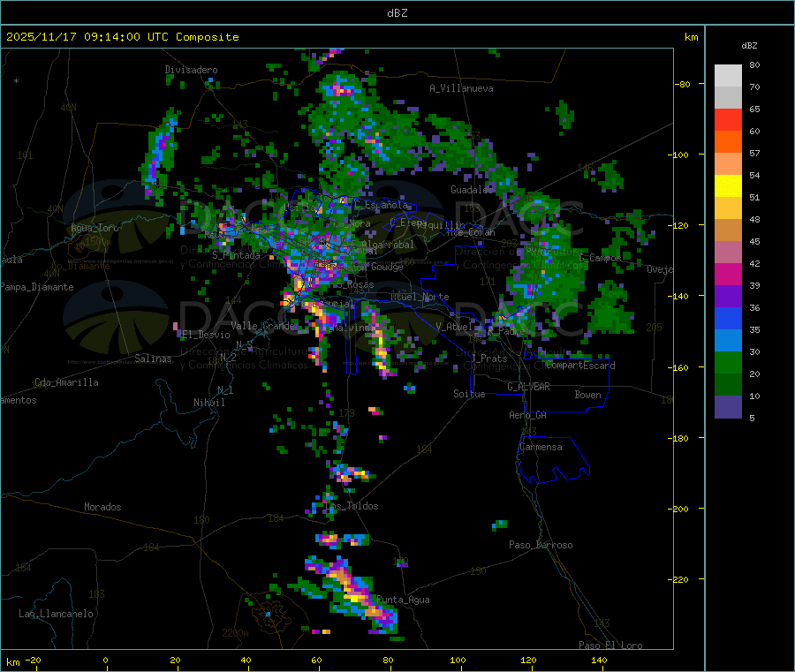Click the Los_Toldos place label
This screenshot has width=795, height=672.
352,506
